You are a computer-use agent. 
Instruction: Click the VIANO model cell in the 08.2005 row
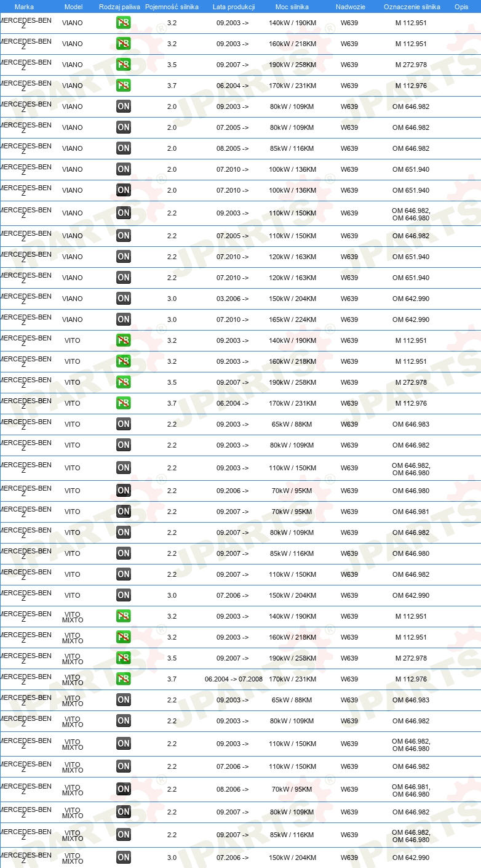(73, 148)
